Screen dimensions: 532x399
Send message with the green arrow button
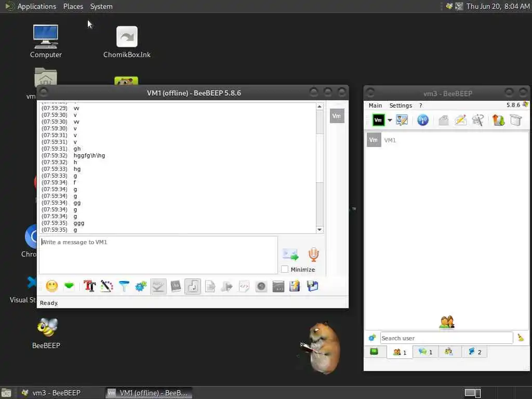tap(290, 255)
